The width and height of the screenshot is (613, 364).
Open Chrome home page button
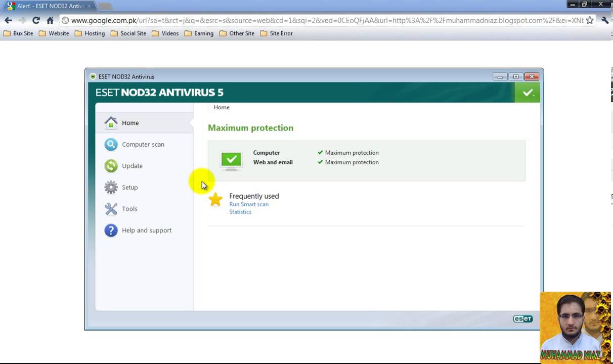50,20
